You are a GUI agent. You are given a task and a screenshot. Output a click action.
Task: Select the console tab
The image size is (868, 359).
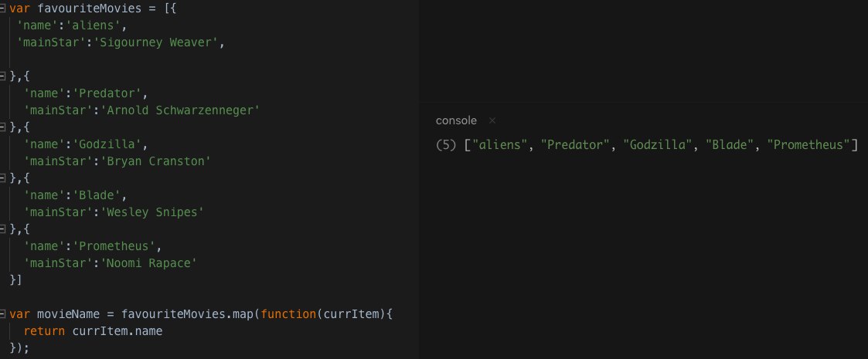pos(456,120)
